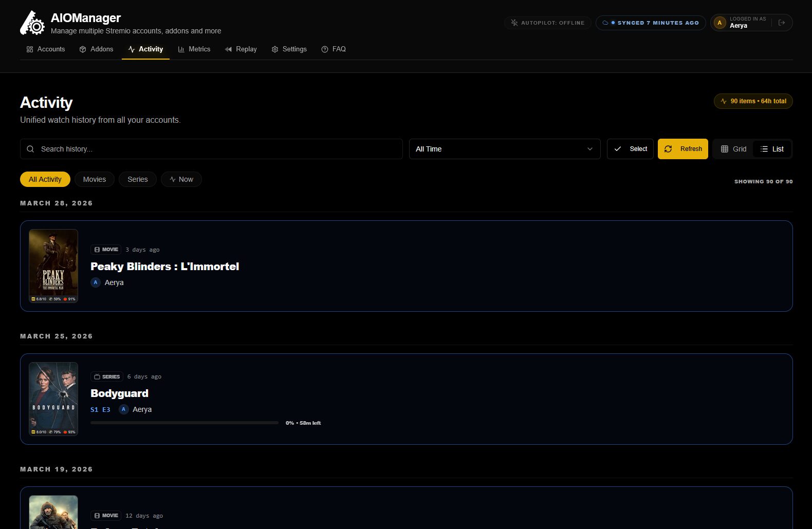Click the "6 days ago" timestamp

pyautogui.click(x=144, y=376)
